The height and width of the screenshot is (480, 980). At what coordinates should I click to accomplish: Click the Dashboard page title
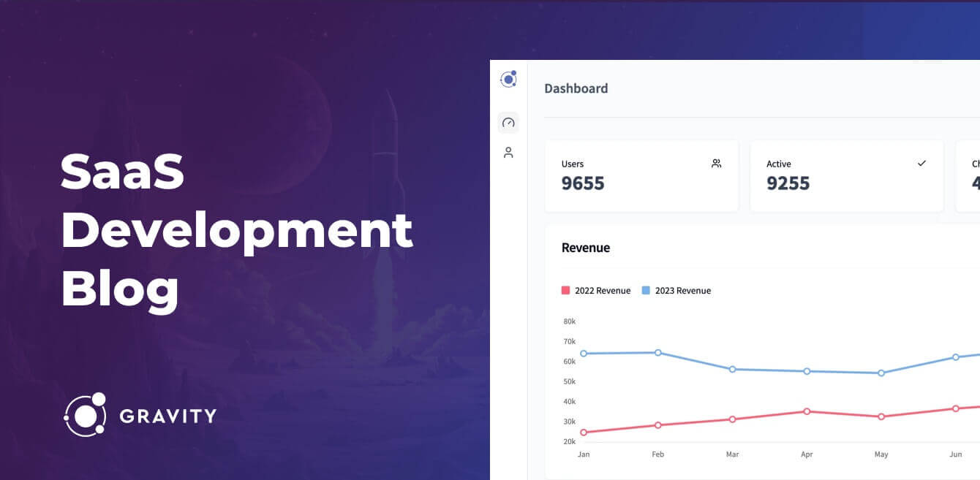tap(576, 88)
